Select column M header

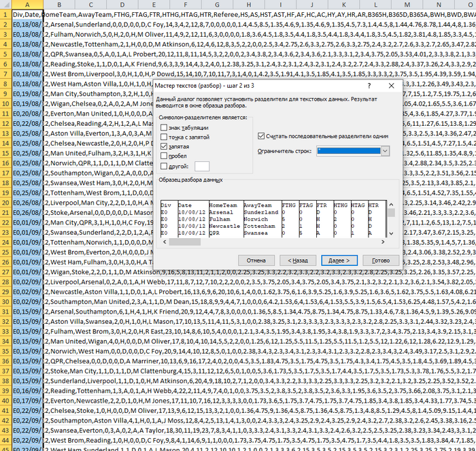click(407, 5)
